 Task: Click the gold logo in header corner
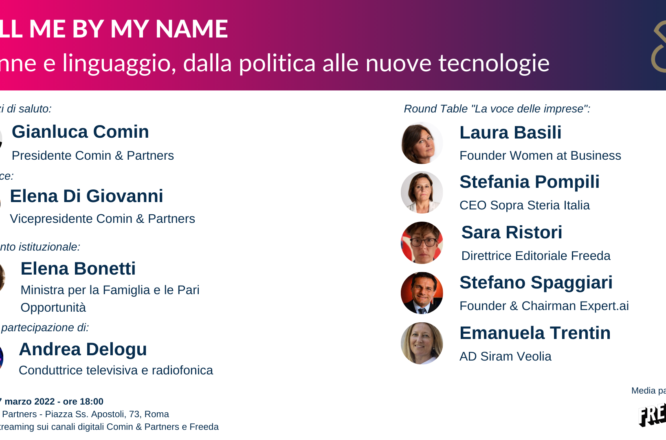click(x=659, y=47)
